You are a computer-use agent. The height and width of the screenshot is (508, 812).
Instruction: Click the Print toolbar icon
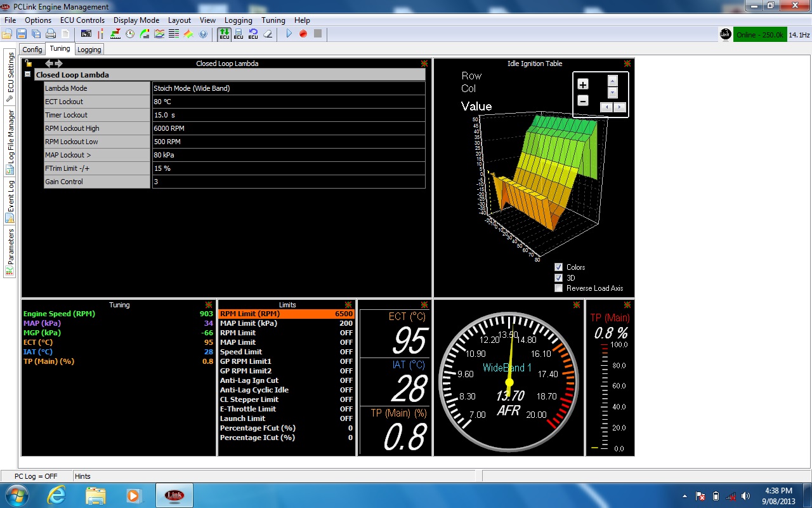[51, 34]
